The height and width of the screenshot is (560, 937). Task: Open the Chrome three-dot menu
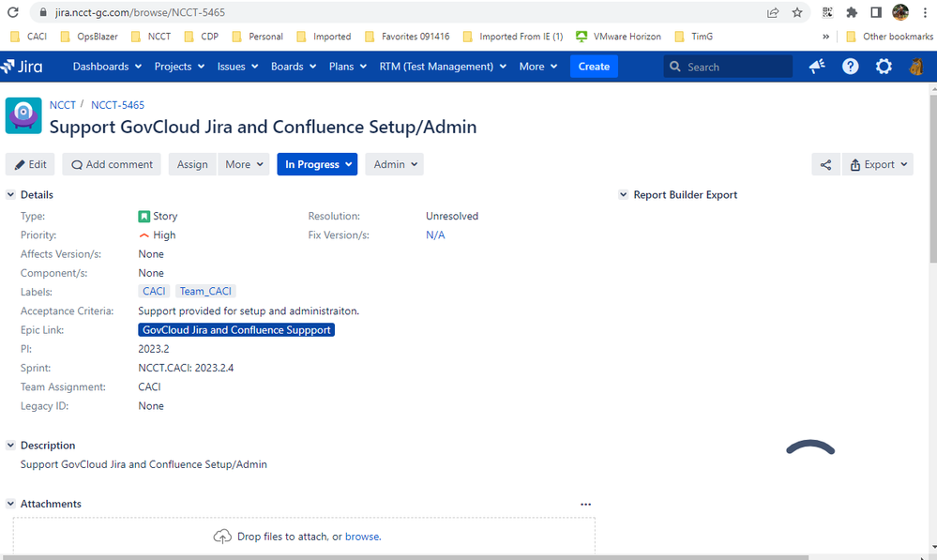[x=925, y=12]
